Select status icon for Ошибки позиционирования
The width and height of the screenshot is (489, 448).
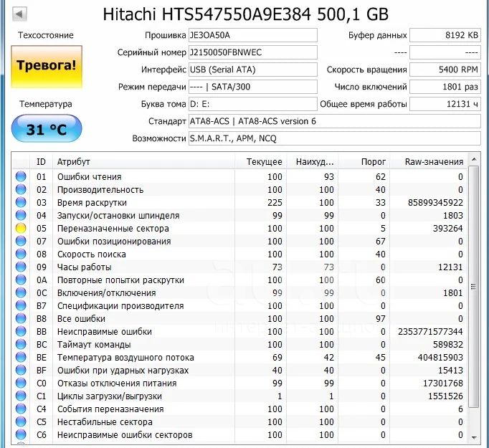(x=21, y=241)
